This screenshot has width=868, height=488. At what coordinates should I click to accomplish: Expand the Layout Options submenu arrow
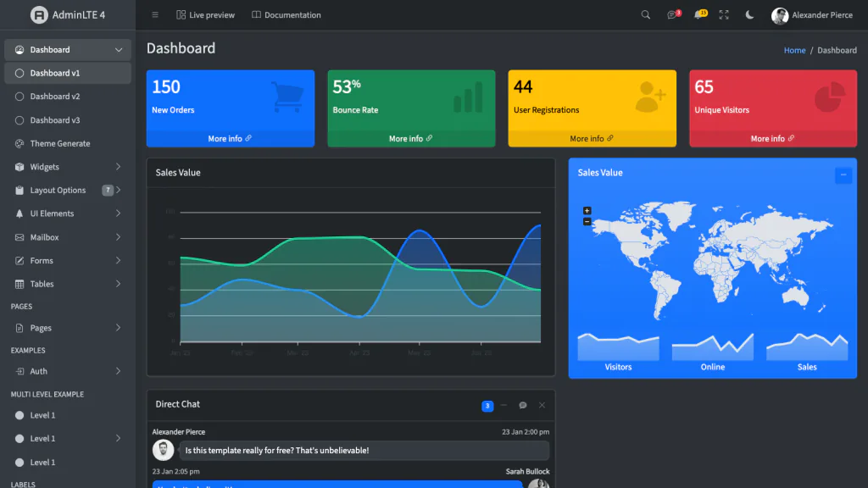pyautogui.click(x=118, y=190)
